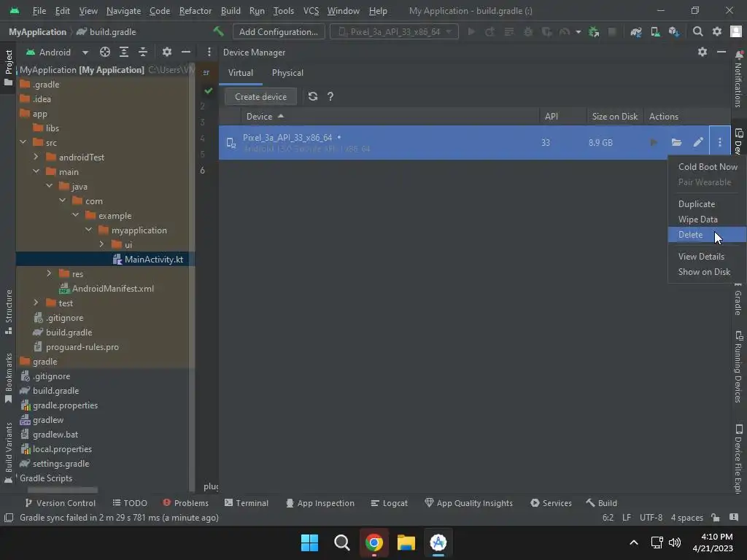Collapse the main folder
The width and height of the screenshot is (747, 560).
click(x=36, y=171)
